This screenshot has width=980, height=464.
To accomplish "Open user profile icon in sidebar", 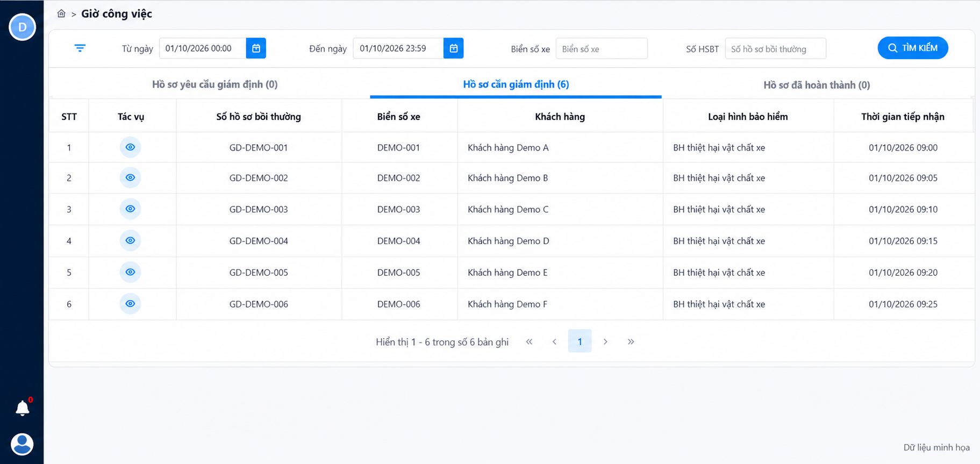I will coord(22,445).
